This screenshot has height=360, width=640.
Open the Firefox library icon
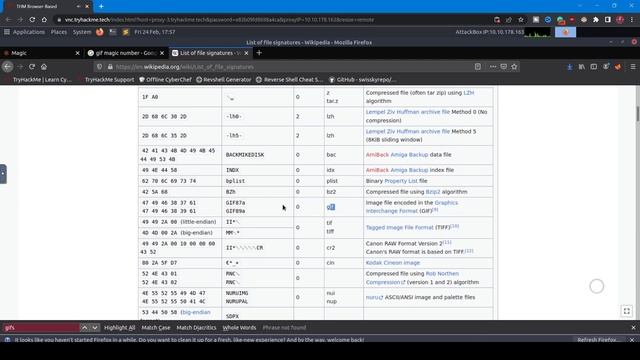tap(582, 67)
